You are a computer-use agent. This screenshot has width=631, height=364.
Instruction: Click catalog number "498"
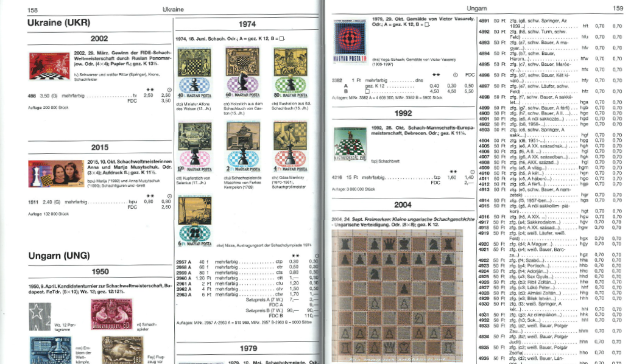click(x=32, y=96)
